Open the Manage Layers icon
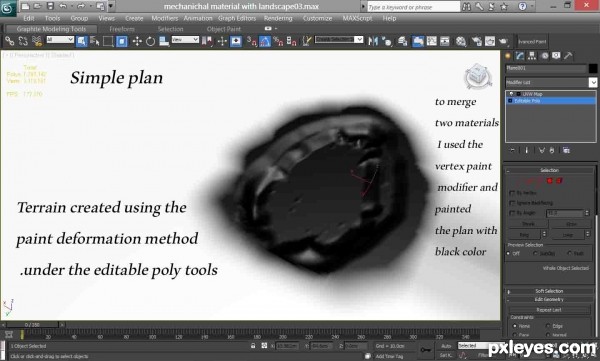Screen dimensions: 600x361 pyautogui.click(x=402, y=41)
